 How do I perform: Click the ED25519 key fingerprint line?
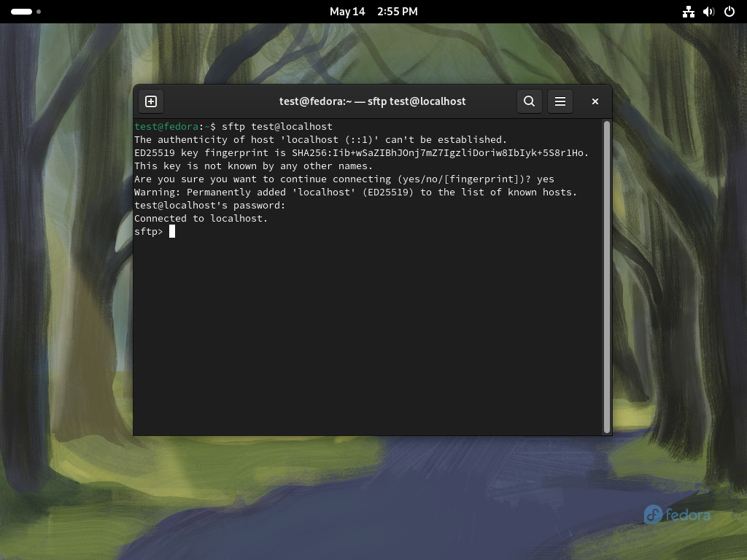click(x=361, y=153)
